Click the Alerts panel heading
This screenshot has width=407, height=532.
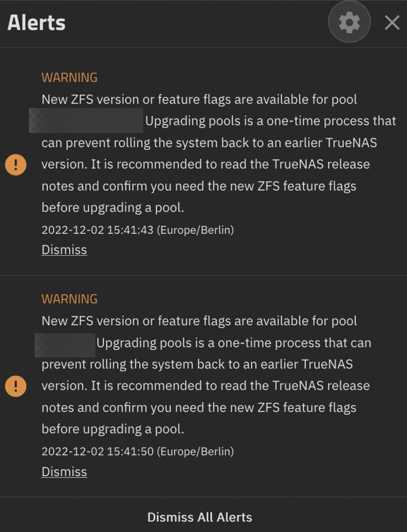tap(36, 23)
